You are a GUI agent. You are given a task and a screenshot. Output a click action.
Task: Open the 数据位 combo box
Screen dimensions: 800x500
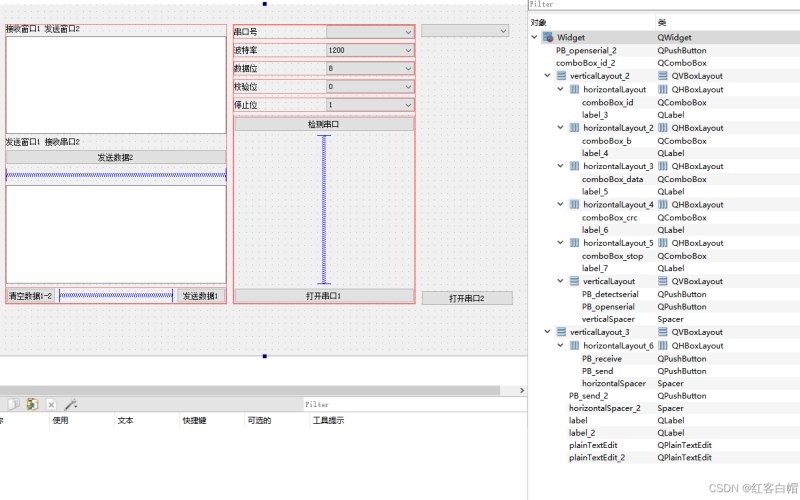(x=370, y=68)
